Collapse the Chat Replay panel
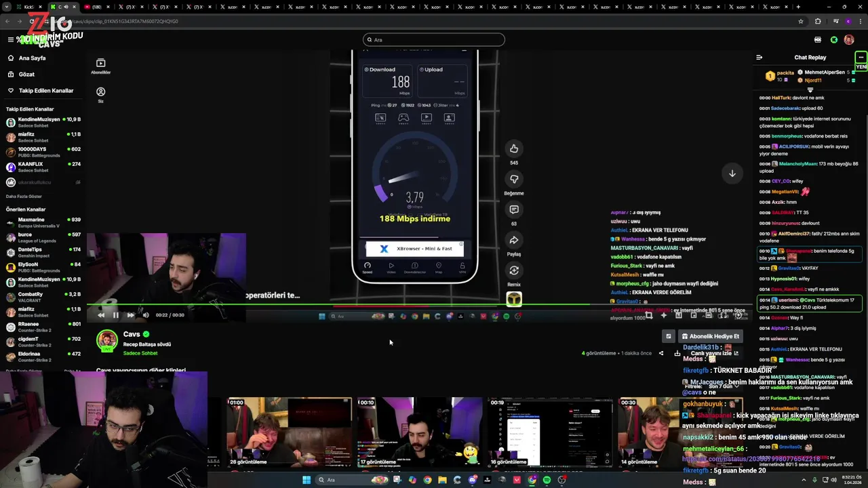Viewport: 868px width, 488px height. pos(759,58)
